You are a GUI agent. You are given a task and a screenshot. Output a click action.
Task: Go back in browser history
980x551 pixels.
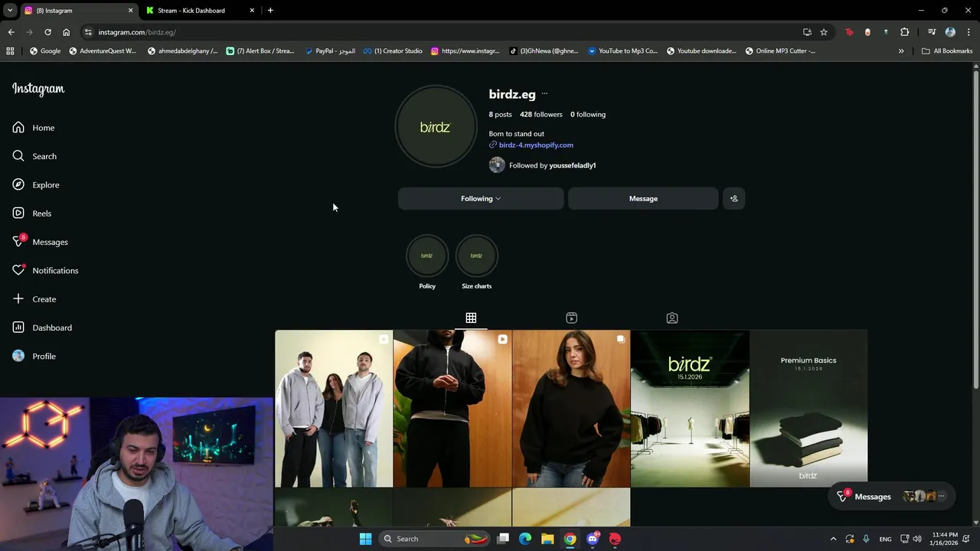[11, 32]
